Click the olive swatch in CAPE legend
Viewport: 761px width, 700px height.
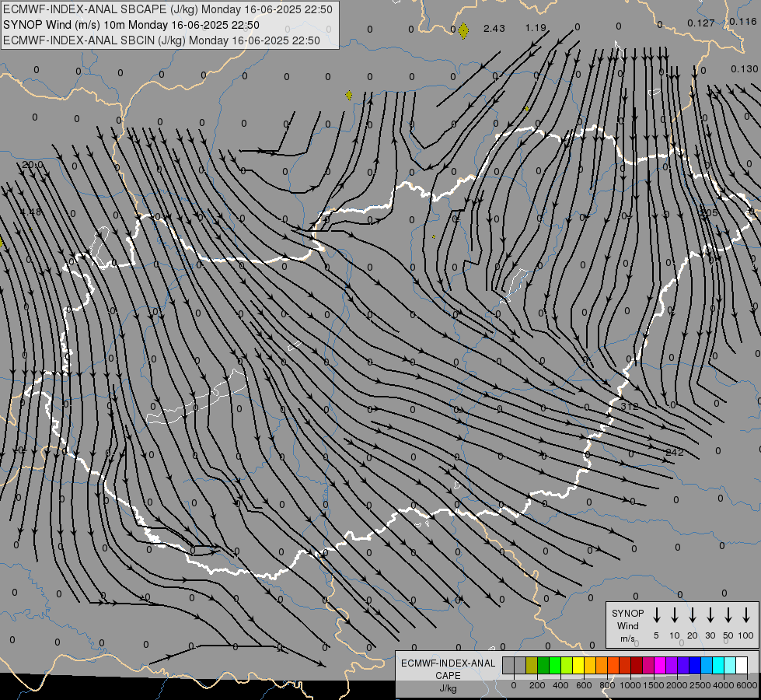pyautogui.click(x=532, y=665)
